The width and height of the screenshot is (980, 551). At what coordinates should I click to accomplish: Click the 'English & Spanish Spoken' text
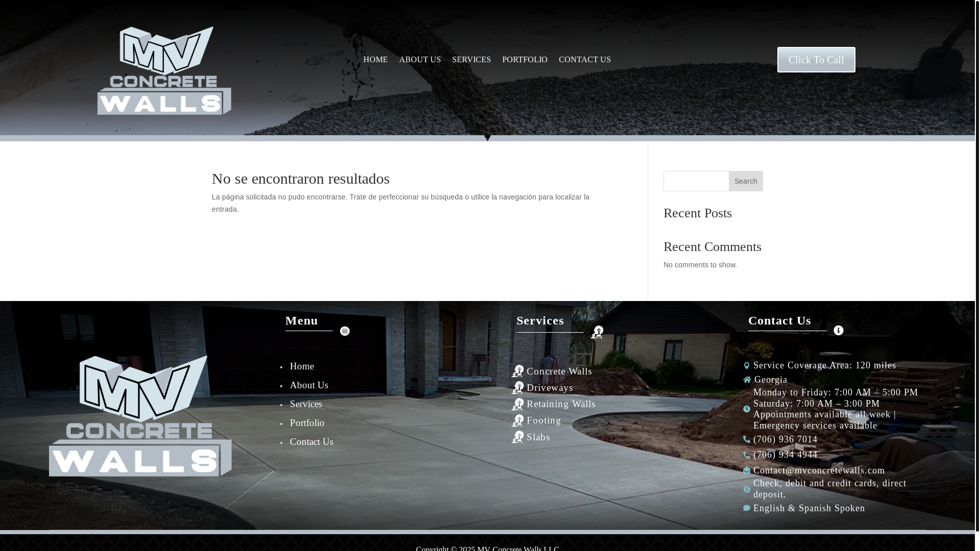[x=810, y=508]
